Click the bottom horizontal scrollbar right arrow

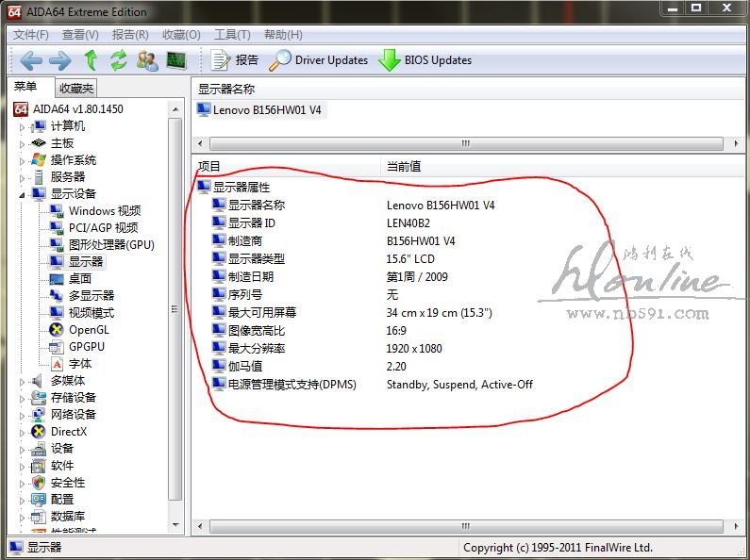tap(736, 527)
